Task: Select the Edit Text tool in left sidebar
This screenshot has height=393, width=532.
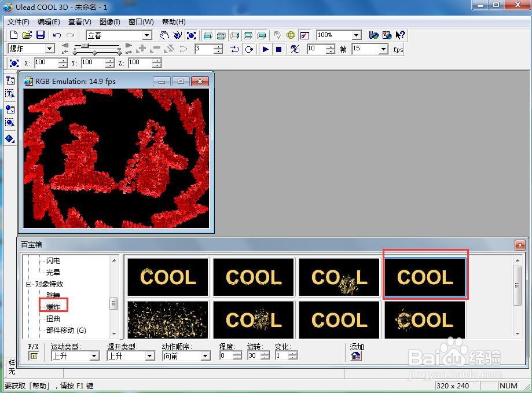Action: coord(10,94)
